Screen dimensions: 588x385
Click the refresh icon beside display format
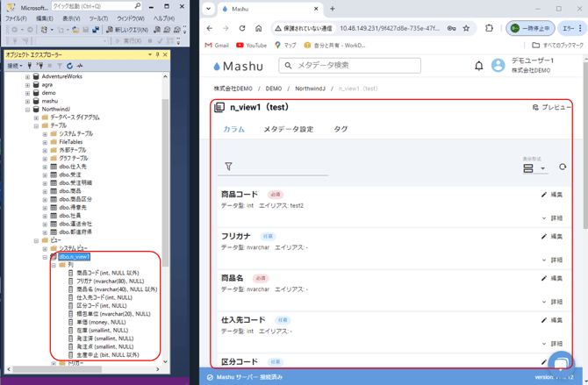tap(563, 167)
